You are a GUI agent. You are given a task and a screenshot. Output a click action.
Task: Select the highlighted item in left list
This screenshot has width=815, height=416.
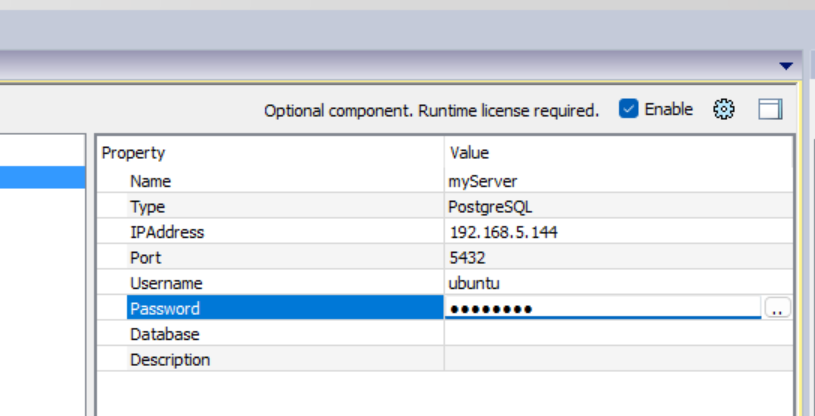tap(43, 177)
